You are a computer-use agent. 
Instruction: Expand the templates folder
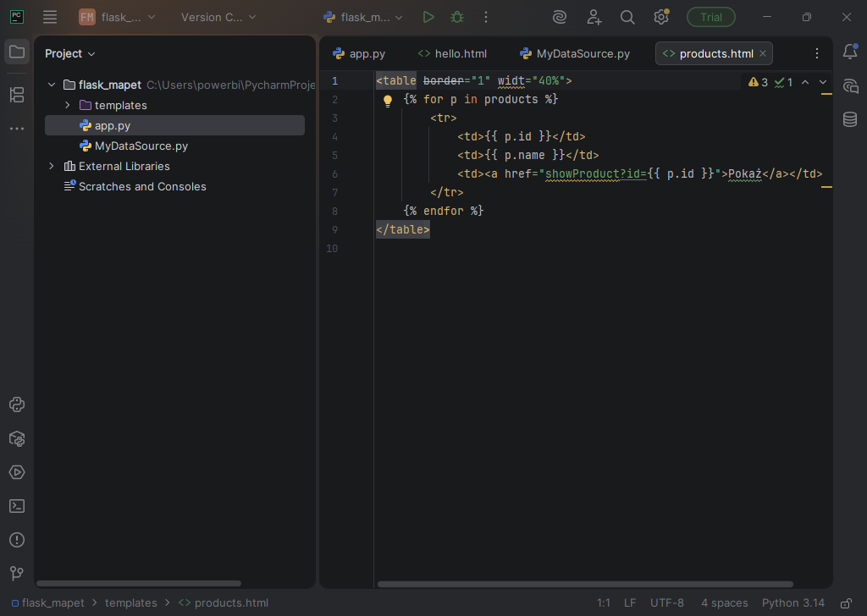(x=68, y=105)
